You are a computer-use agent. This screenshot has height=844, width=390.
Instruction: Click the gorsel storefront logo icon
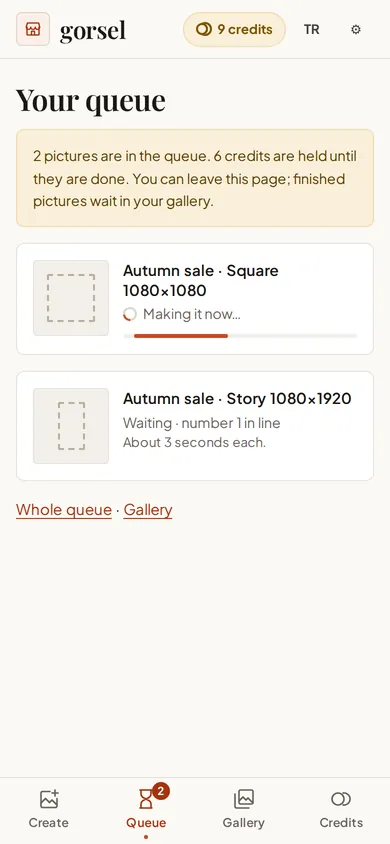pos(33,29)
